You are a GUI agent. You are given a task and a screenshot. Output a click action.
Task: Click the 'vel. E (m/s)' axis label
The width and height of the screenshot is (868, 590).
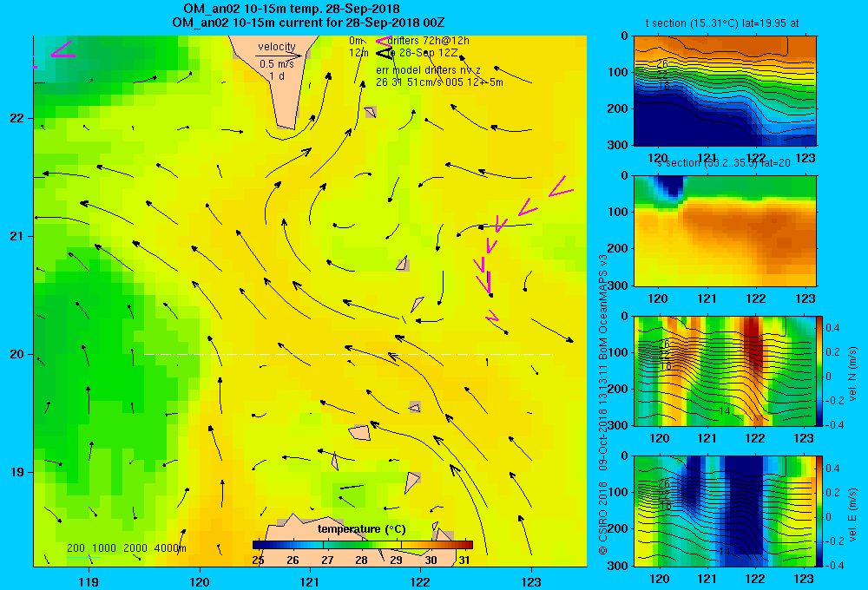(853, 514)
